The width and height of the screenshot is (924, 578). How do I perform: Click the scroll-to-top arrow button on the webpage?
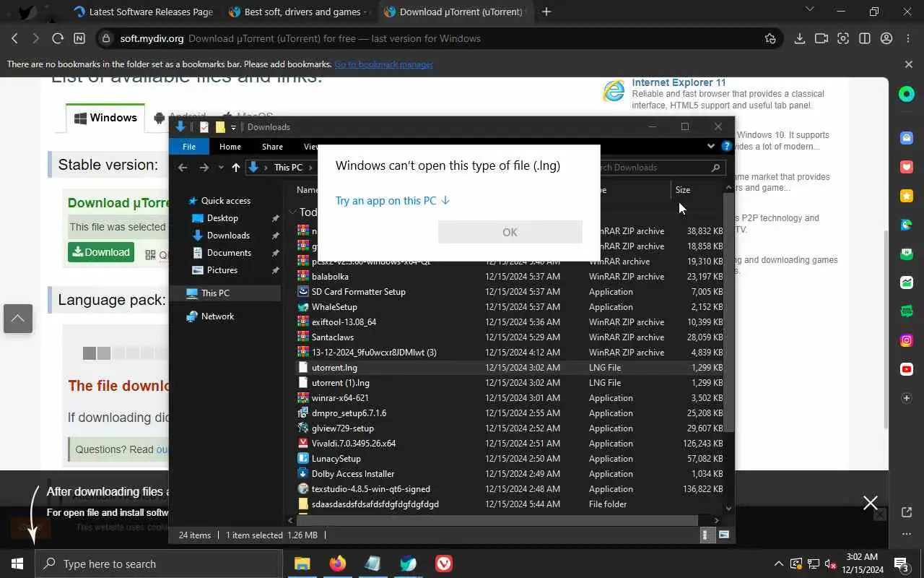pyautogui.click(x=17, y=318)
